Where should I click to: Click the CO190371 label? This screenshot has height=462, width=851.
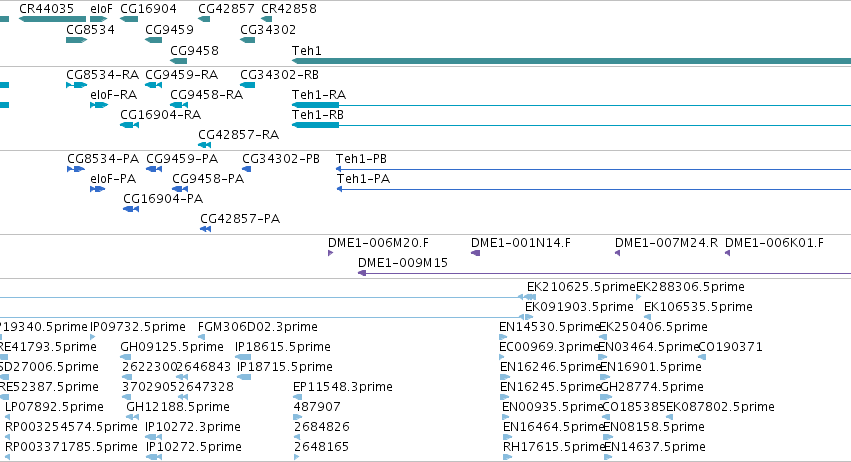731,347
